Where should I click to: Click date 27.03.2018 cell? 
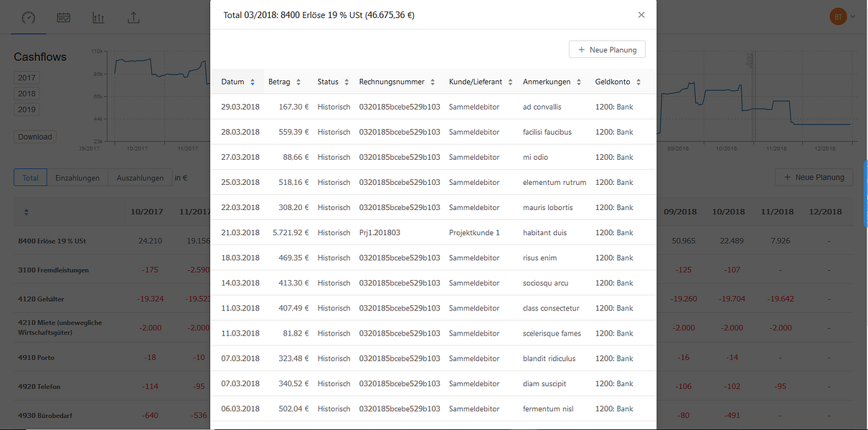(240, 157)
